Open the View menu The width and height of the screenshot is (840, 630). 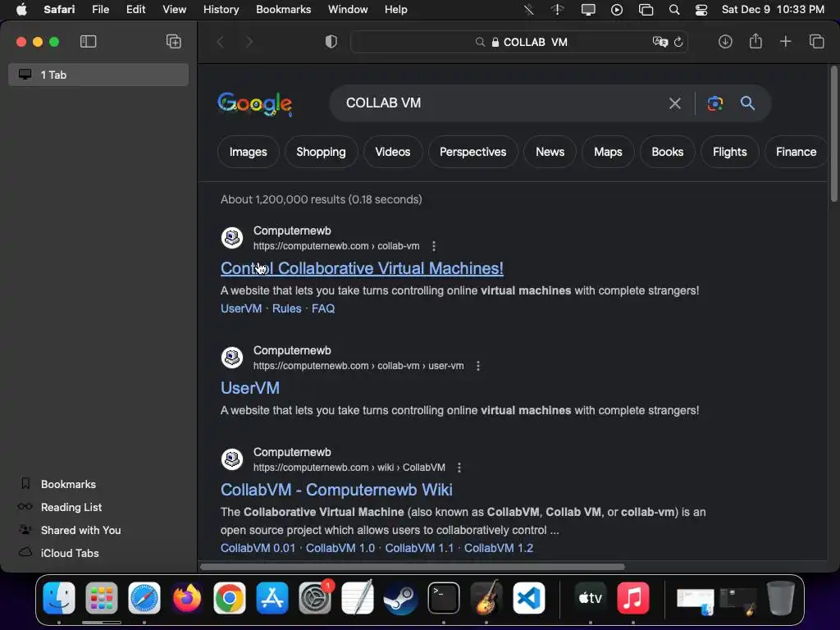click(174, 10)
